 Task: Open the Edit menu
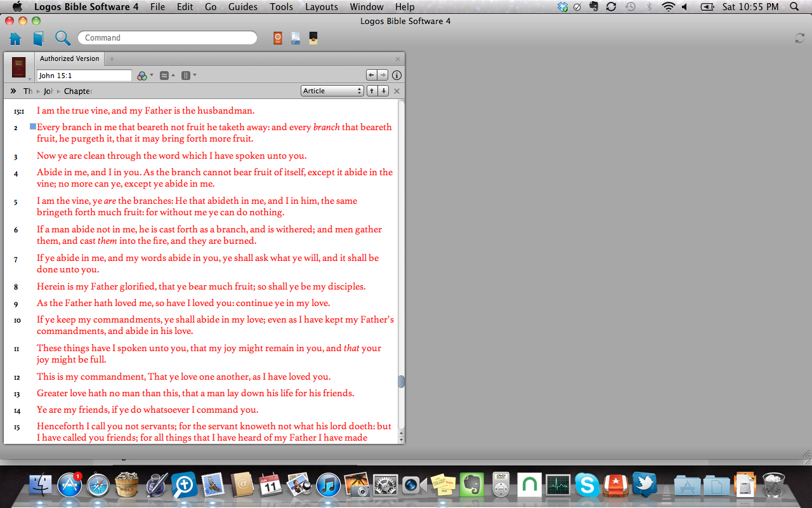[x=185, y=7]
